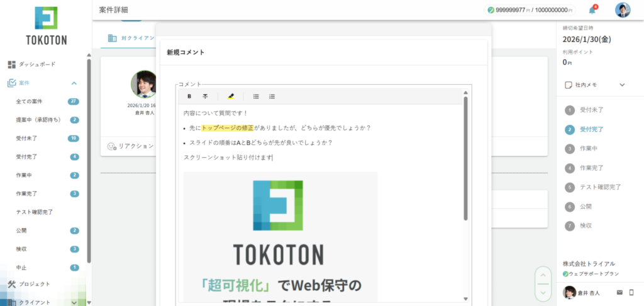Click the phone icon beside 倉井 杏人

[x=631, y=292]
